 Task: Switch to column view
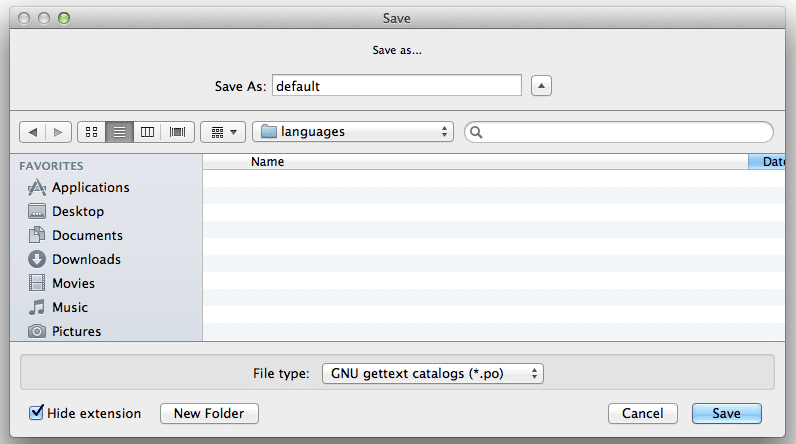148,132
